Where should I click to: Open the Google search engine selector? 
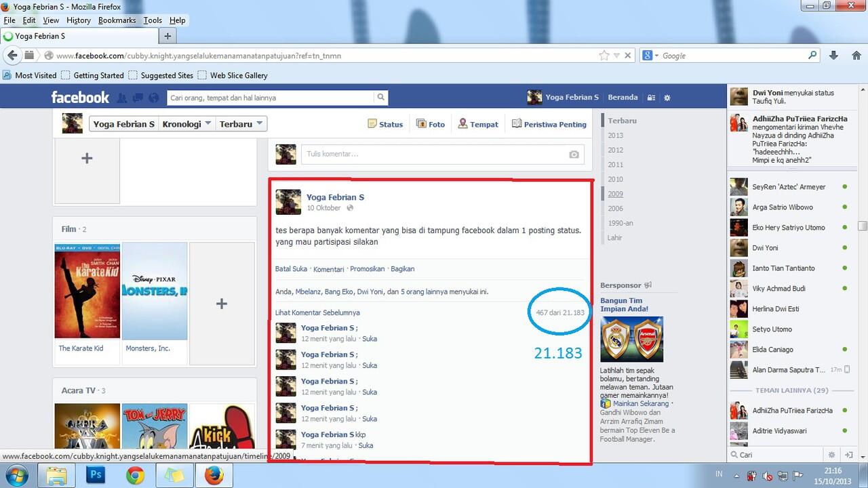[x=650, y=56]
